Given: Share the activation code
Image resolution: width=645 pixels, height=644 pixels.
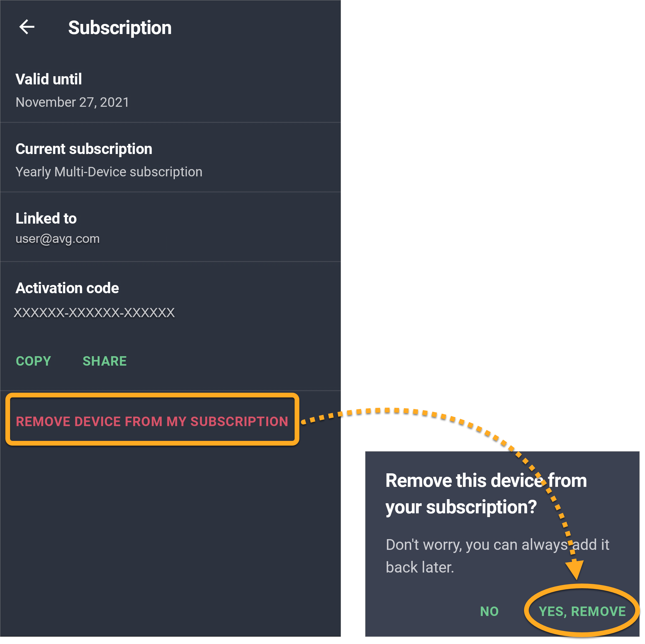Looking at the screenshot, I should click(x=105, y=362).
